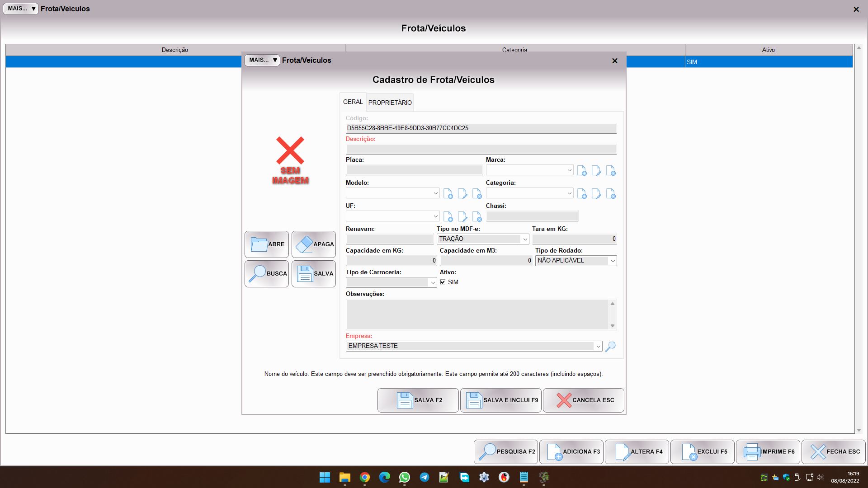Click the ABRE folder image button
The width and height of the screenshot is (868, 488).
[x=267, y=244]
